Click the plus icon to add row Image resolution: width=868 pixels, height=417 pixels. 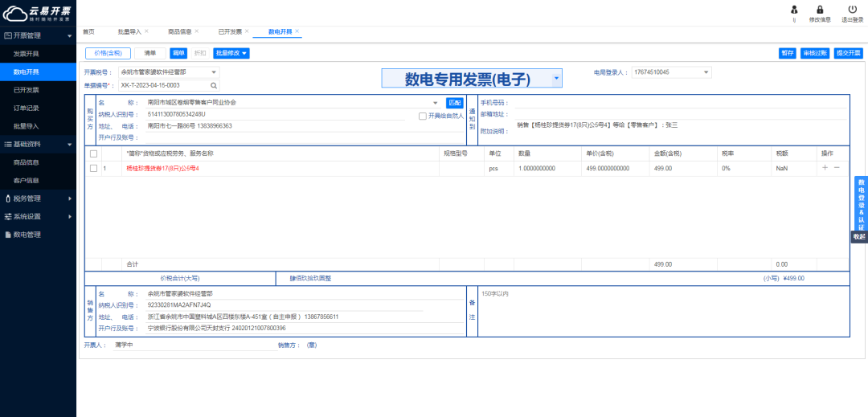825,168
